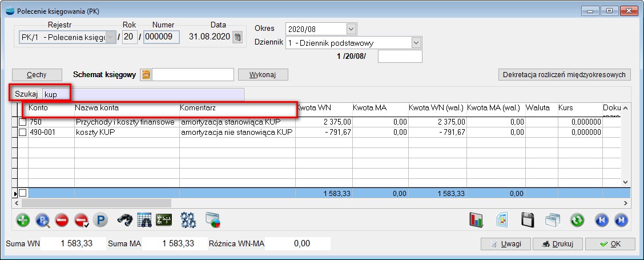Click the binoculars-over-table search icon
Screen dimensions: 644x260
tap(144, 220)
